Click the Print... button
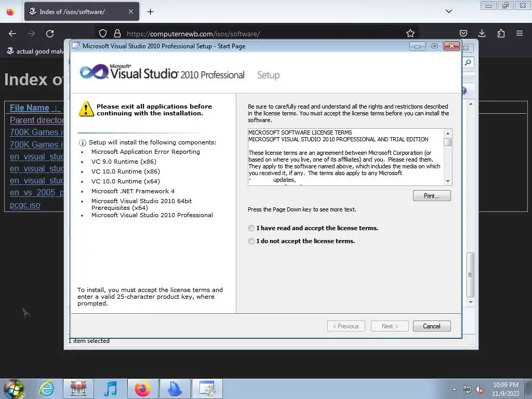Viewport: 532px width, 399px height. click(432, 196)
